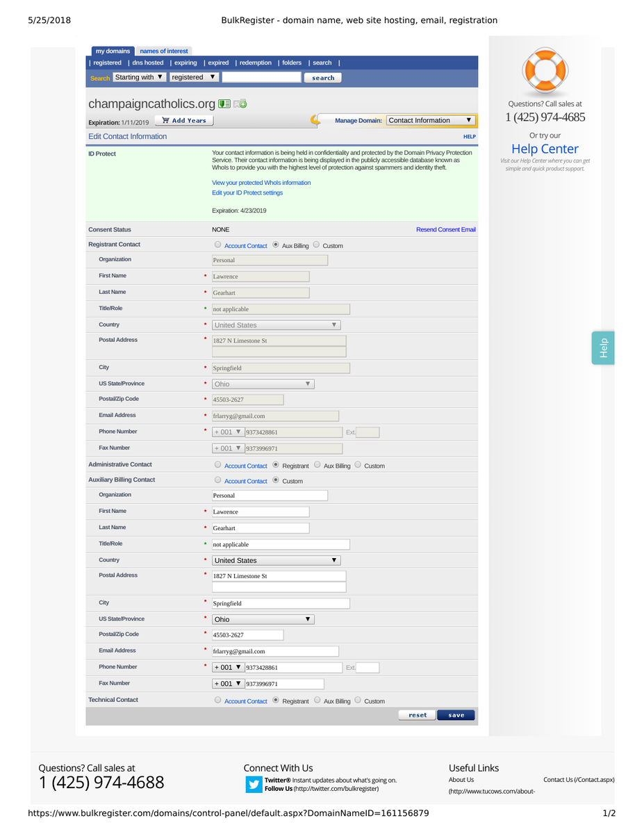This screenshot has width=644, height=834.
Task: Click the yellow arrow beside Manage Domain
Action: (316, 120)
